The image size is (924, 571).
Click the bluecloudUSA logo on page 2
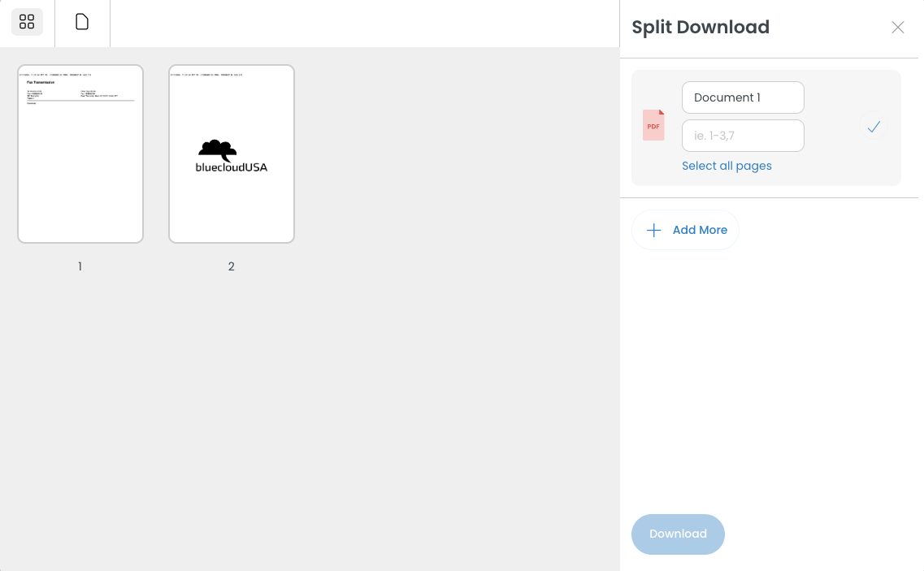(231, 156)
